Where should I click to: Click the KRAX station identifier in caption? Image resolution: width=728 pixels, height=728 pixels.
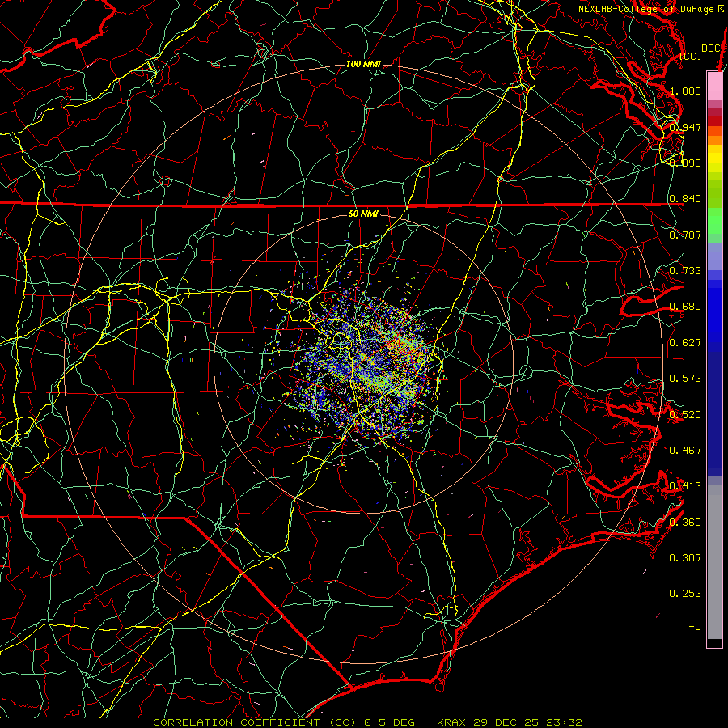tap(453, 722)
